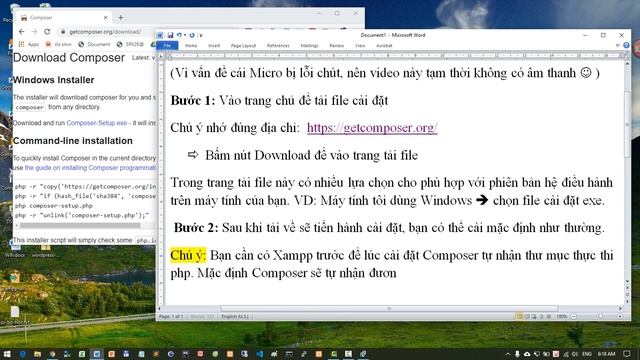
Task: Click the Words count in Word's status bar
Action: click(x=202, y=317)
